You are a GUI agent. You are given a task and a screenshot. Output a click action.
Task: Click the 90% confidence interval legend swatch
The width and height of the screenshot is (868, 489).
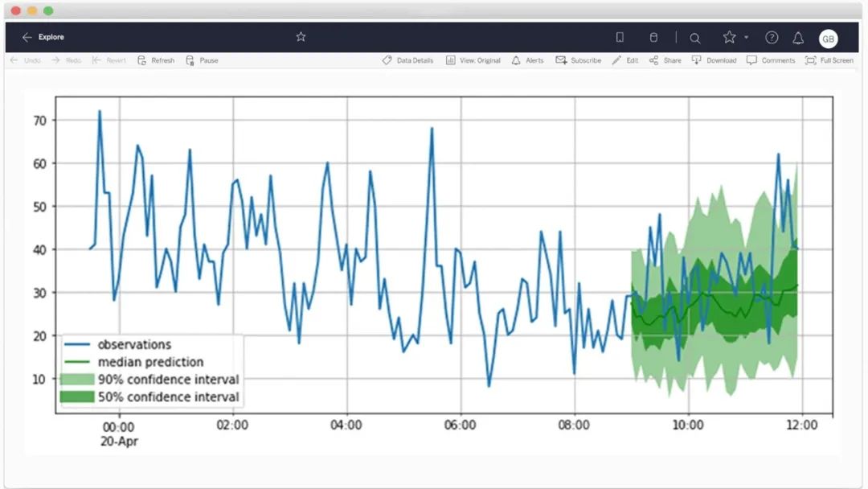[77, 380]
